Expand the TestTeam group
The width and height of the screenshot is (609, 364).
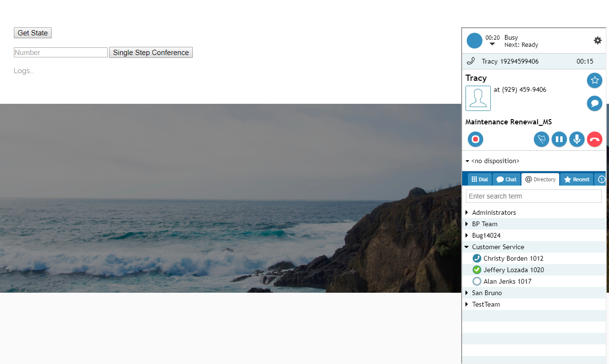point(534,304)
